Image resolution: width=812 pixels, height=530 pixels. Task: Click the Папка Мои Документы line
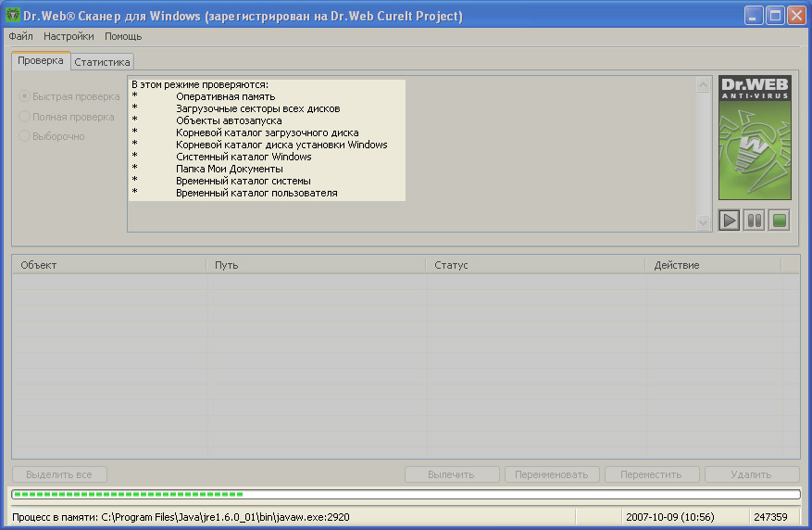click(230, 169)
